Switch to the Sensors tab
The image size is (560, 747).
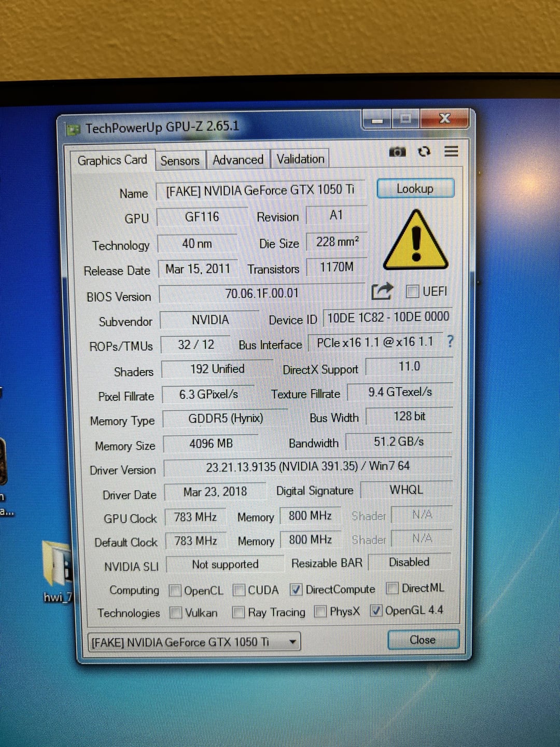pyautogui.click(x=180, y=161)
